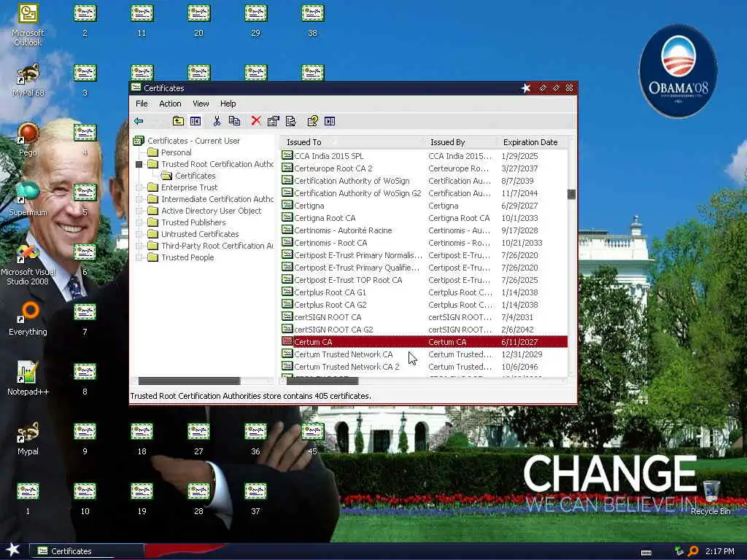Click the keyboard icon in system tray
747x560 pixels.
(646, 552)
